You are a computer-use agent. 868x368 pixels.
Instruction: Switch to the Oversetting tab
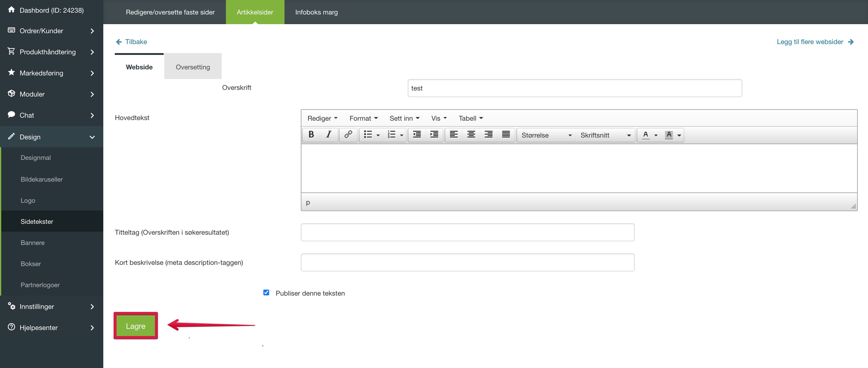pos(193,67)
